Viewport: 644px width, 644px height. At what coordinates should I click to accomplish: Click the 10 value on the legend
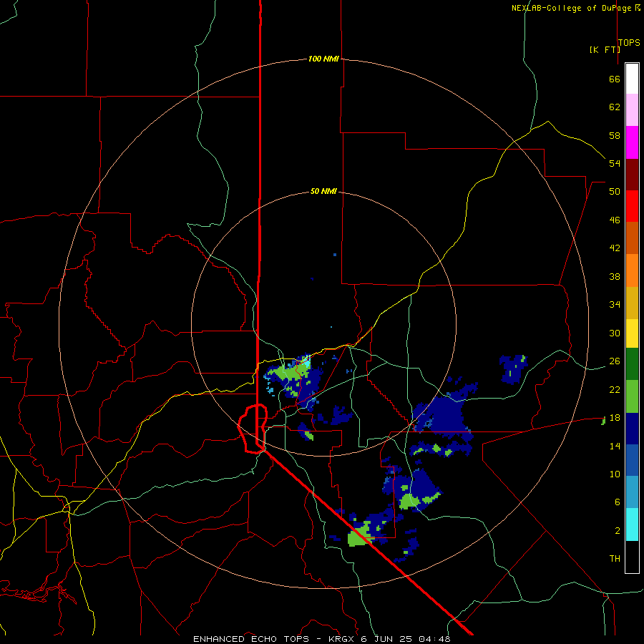pos(615,474)
